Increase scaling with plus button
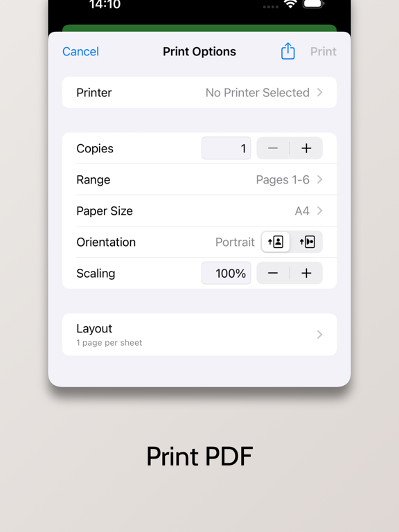 click(306, 273)
